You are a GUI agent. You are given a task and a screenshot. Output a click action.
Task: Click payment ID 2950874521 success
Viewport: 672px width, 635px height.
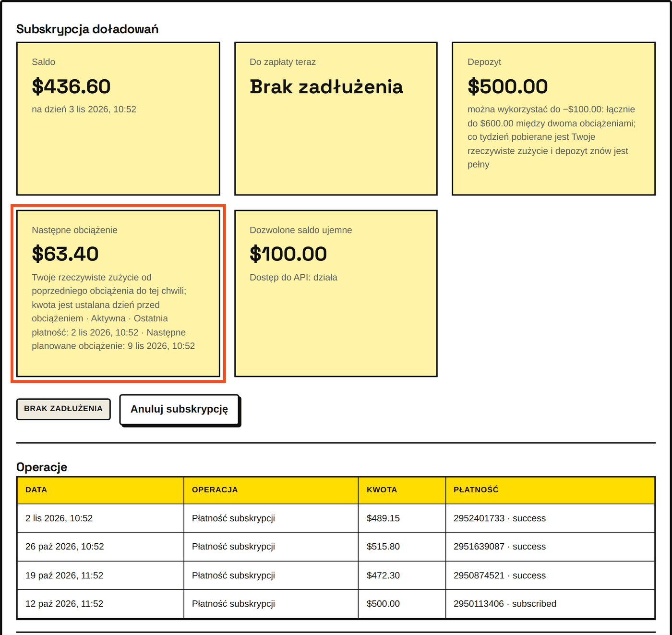point(500,575)
